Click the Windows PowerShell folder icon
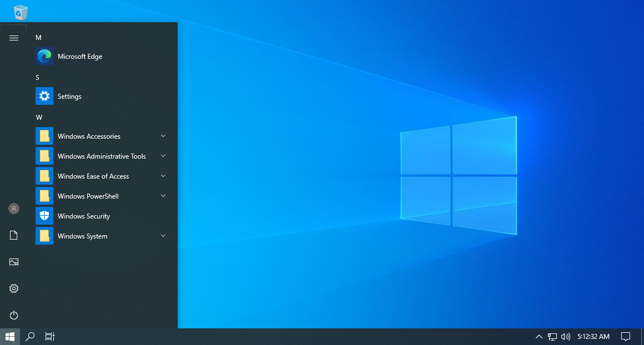Image resolution: width=644 pixels, height=345 pixels. coord(44,196)
